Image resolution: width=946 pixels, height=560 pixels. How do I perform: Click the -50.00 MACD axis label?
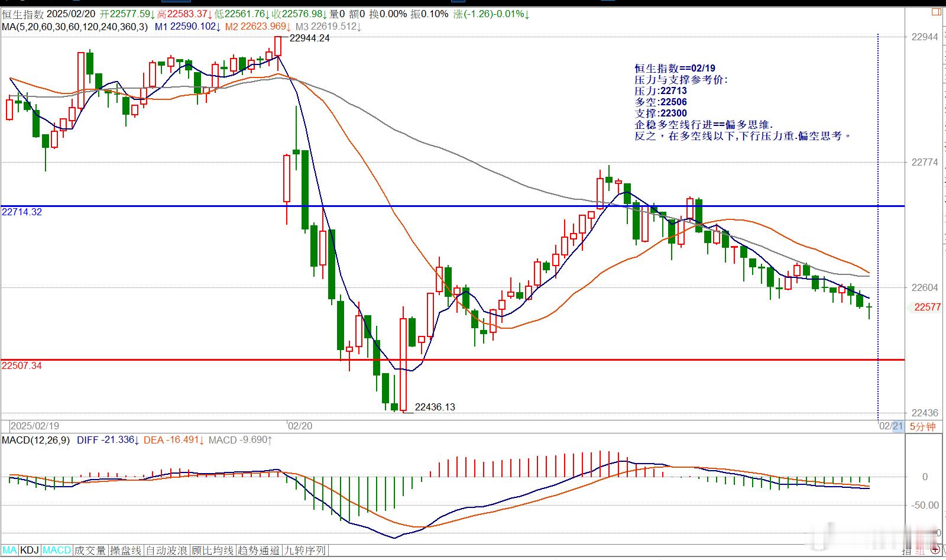coord(925,505)
